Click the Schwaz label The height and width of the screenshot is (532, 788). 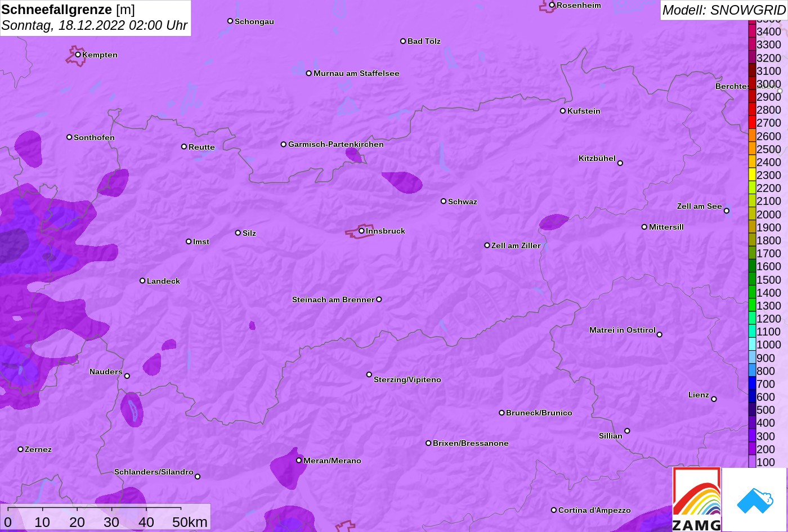tap(463, 202)
